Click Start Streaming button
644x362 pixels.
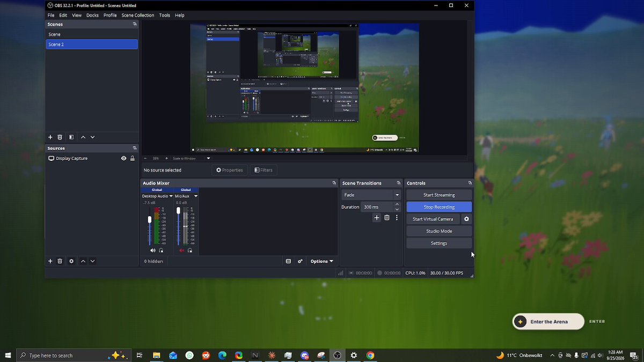coord(439,195)
